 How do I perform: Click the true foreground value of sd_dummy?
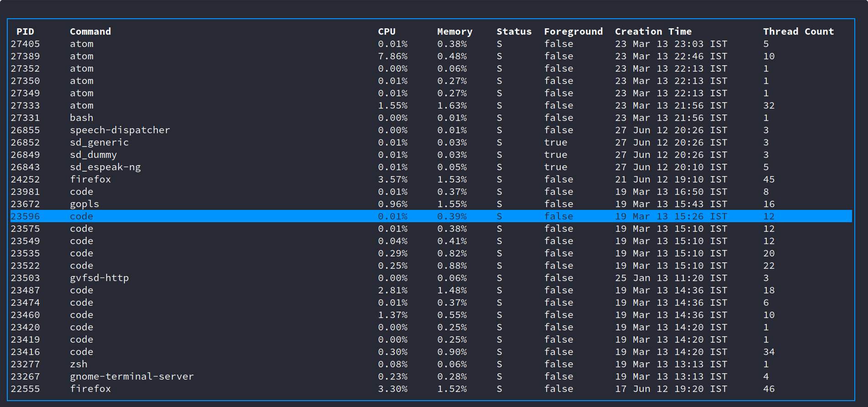[x=556, y=155]
